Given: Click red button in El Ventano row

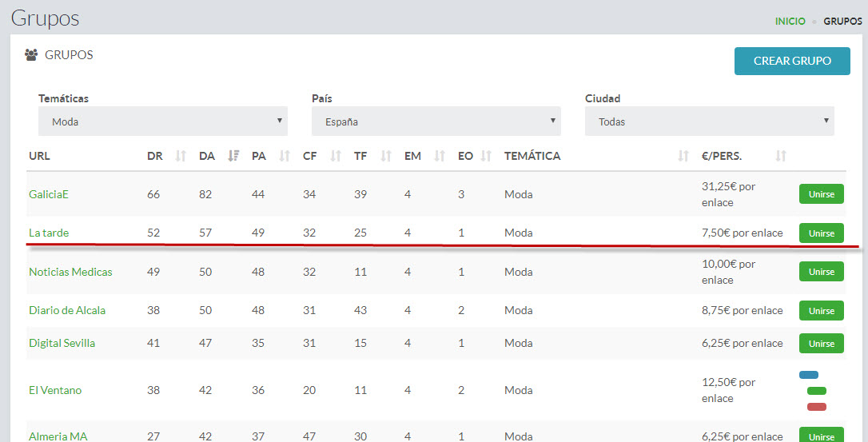Looking at the screenshot, I should pos(817,407).
